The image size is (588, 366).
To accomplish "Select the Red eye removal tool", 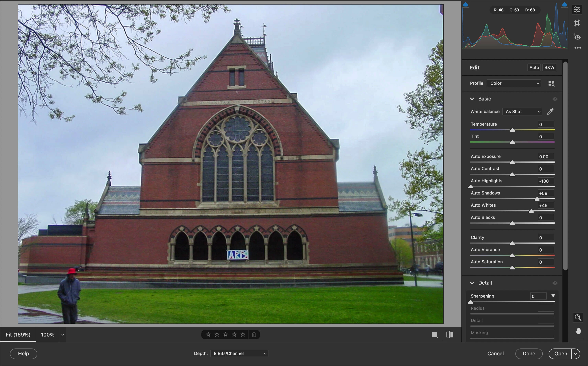I will (x=577, y=37).
